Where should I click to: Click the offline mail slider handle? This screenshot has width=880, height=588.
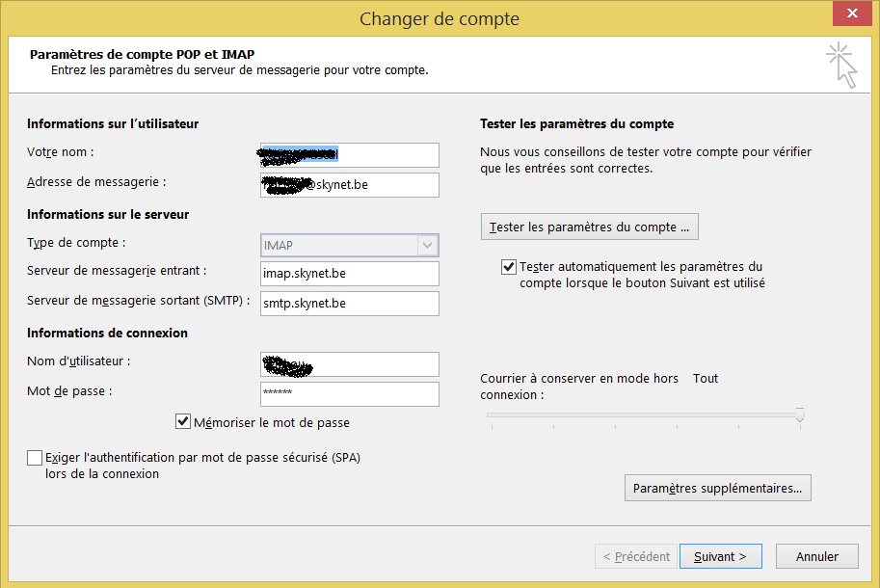click(800, 415)
